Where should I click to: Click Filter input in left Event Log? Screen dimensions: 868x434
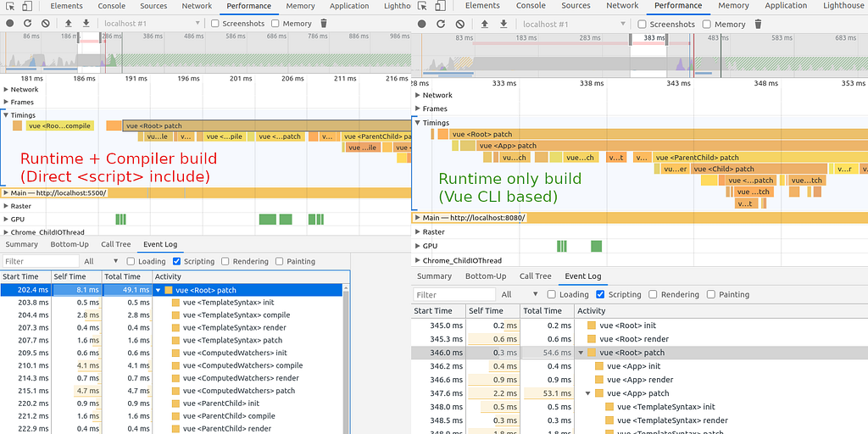[x=41, y=261]
